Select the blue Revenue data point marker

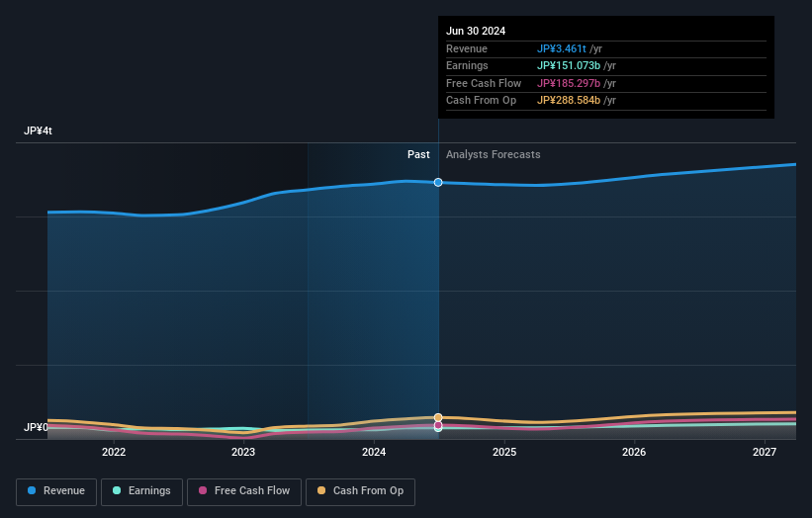pyautogui.click(x=438, y=182)
